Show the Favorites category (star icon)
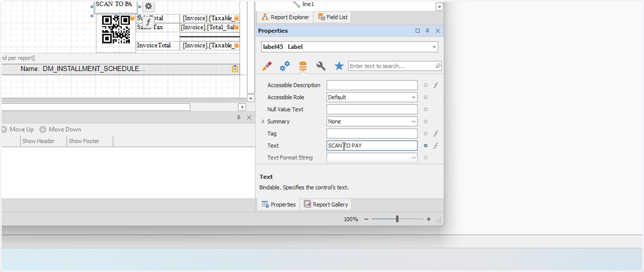This screenshot has height=272, width=644. click(x=339, y=66)
